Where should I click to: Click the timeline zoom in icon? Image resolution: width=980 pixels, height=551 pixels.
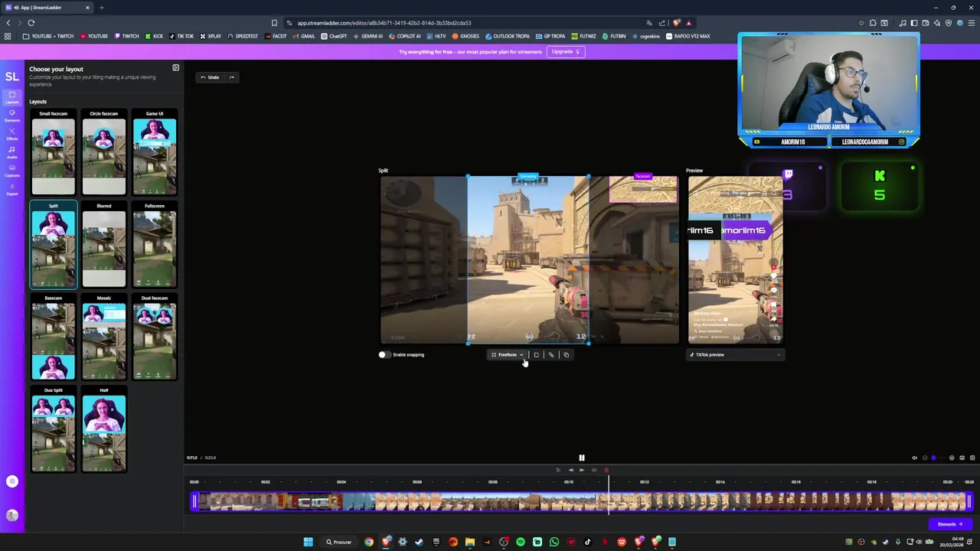[952, 458]
